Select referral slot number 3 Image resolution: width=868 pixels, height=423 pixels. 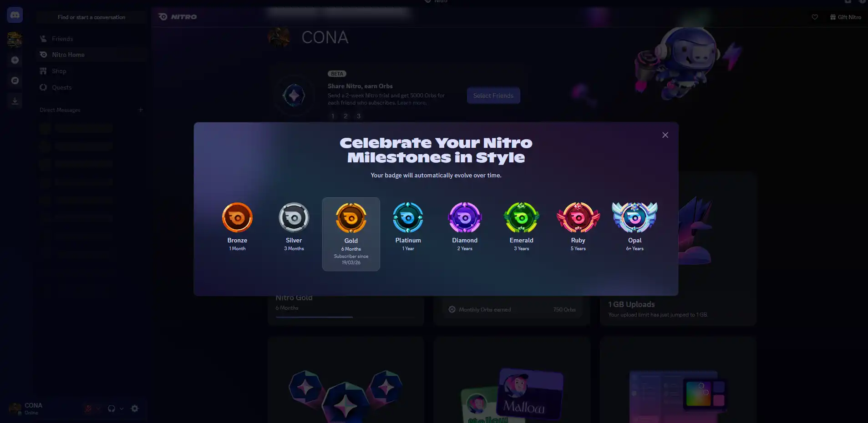pos(359,116)
